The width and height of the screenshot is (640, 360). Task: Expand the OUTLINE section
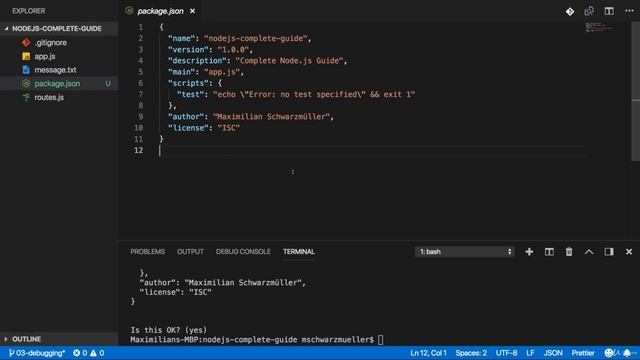[59, 339]
